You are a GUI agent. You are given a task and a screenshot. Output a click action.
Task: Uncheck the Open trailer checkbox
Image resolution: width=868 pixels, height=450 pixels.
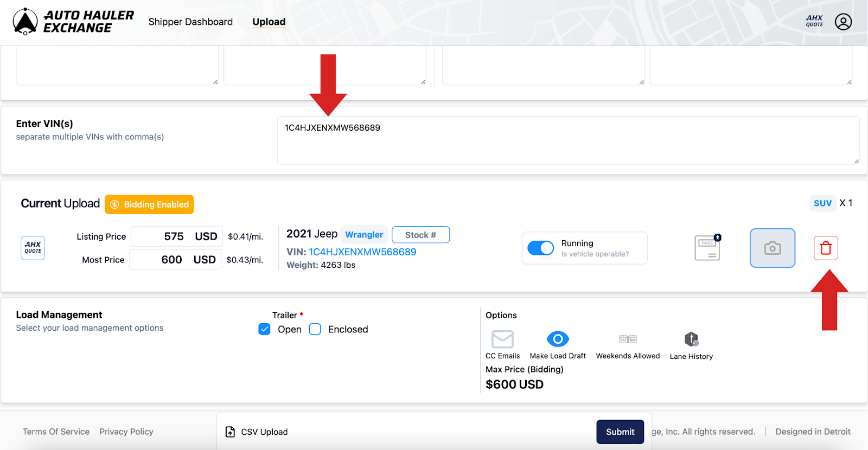pyautogui.click(x=264, y=329)
